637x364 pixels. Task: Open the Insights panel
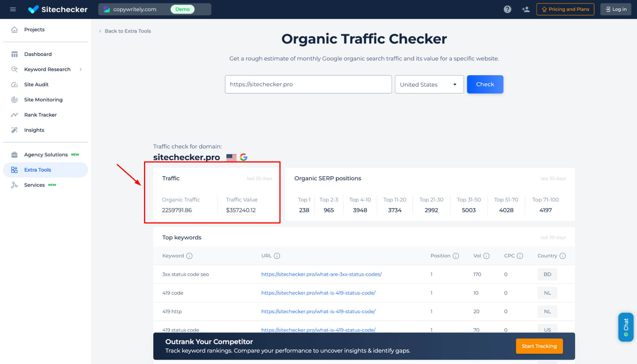(x=34, y=130)
